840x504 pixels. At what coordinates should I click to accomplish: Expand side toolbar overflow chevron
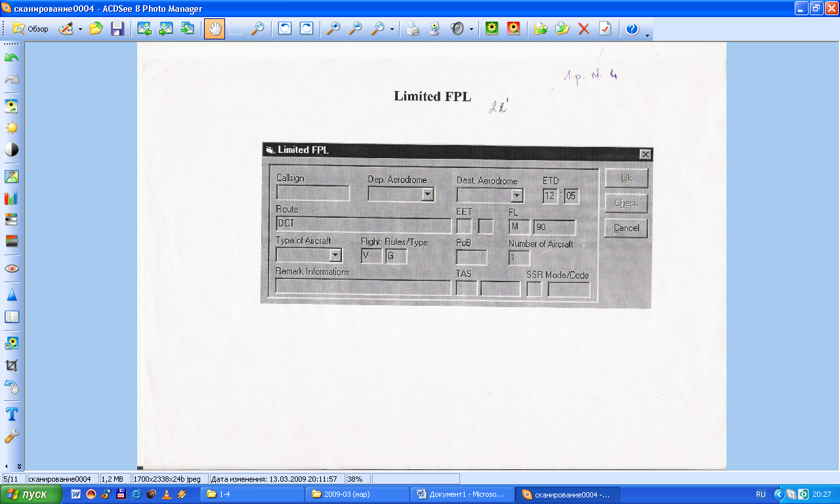(x=18, y=467)
